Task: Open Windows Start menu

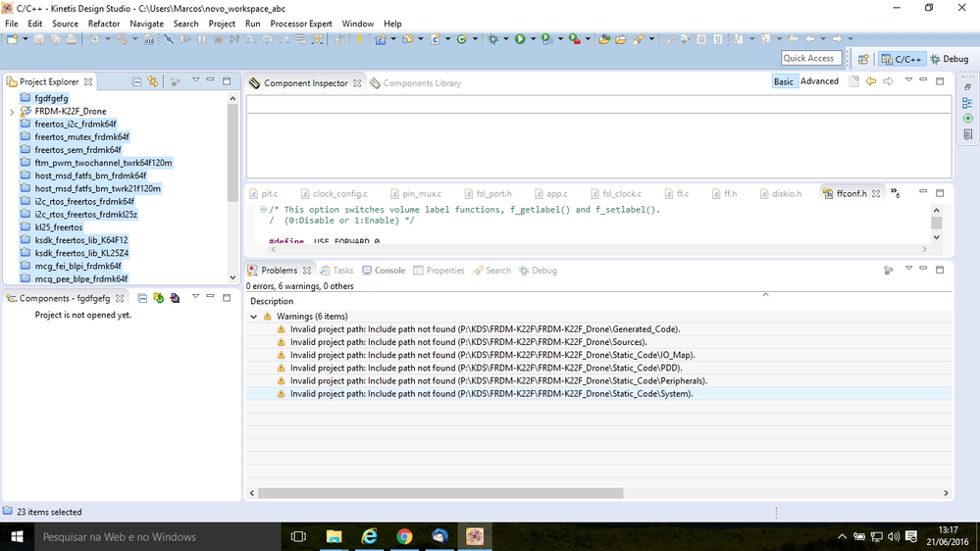Action: (x=17, y=536)
